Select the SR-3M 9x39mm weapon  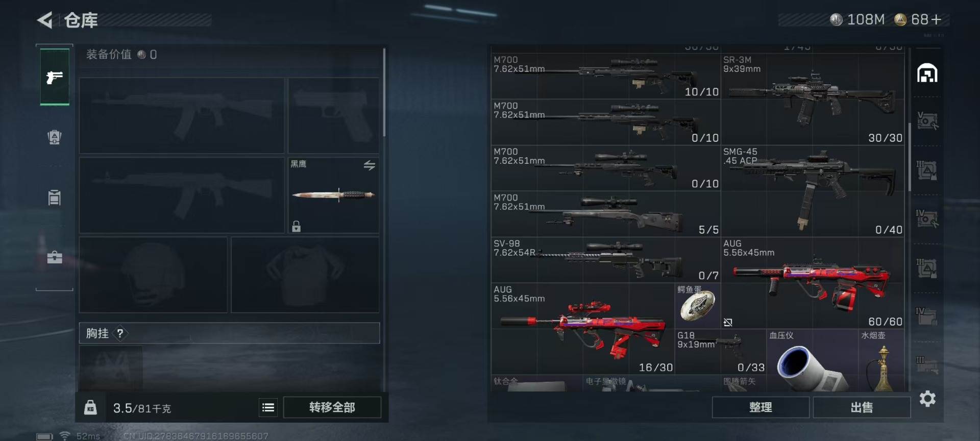point(813,99)
